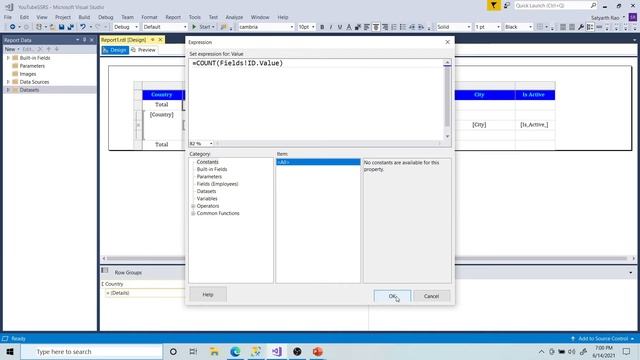Click the decrease indent toolbar icon
Screen dimensions: 640x360
tap(412, 27)
